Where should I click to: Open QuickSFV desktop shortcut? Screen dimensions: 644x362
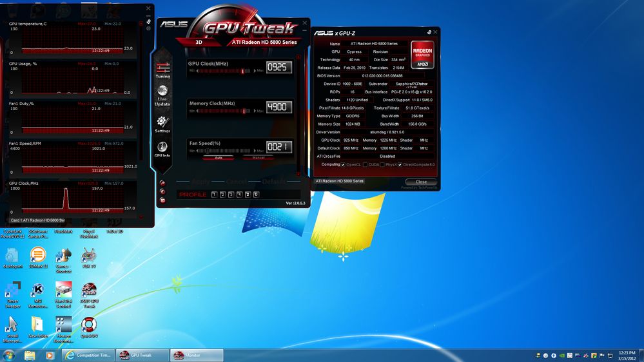click(x=89, y=327)
